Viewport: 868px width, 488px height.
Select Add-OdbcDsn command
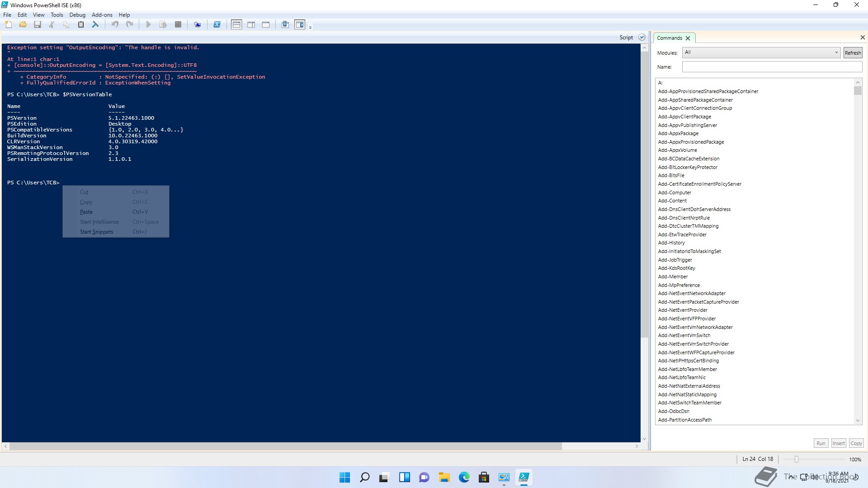pyautogui.click(x=674, y=411)
